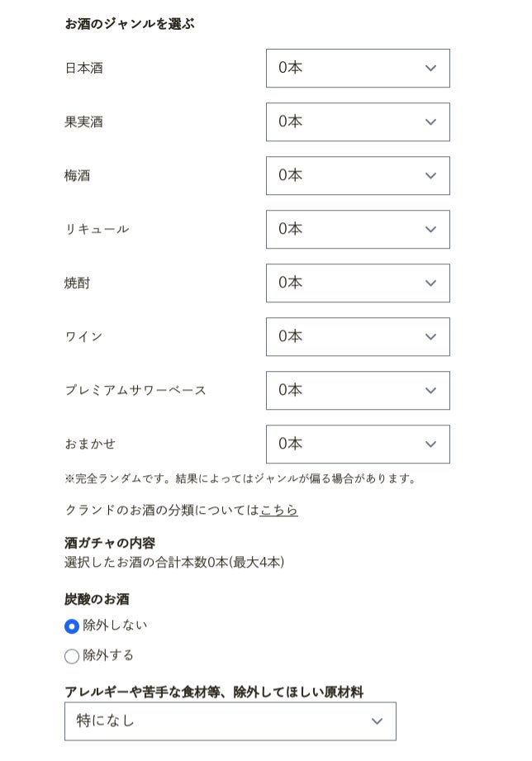The height and width of the screenshot is (761, 532).
Task: Open the リキュール quantity dropdown
Action: (357, 229)
